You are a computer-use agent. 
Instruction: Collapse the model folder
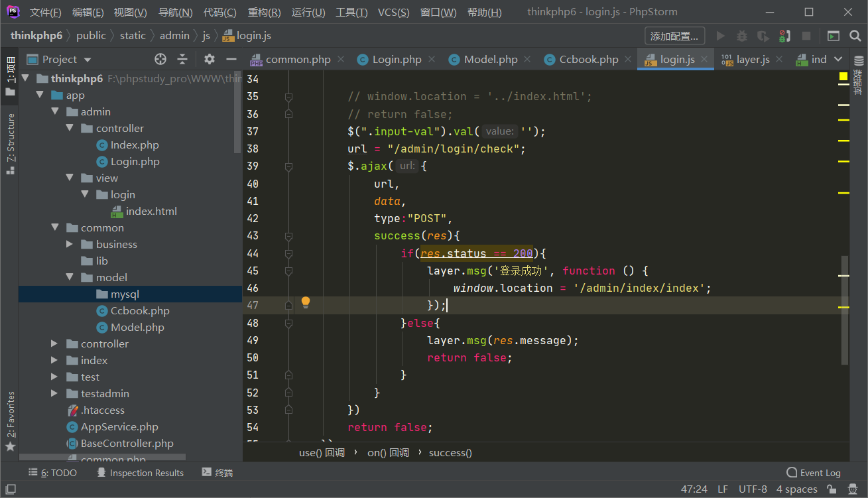click(x=70, y=277)
